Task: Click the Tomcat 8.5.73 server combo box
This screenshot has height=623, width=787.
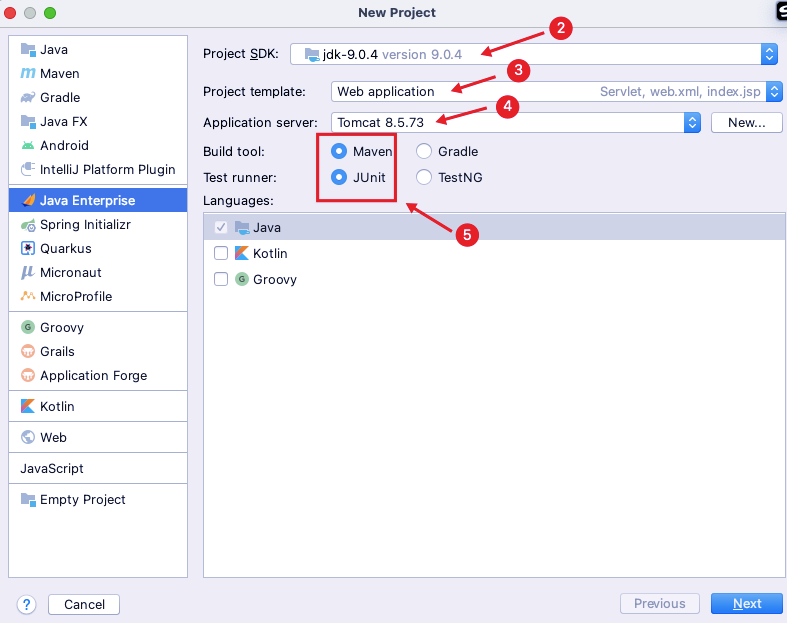Action: pyautogui.click(x=515, y=122)
